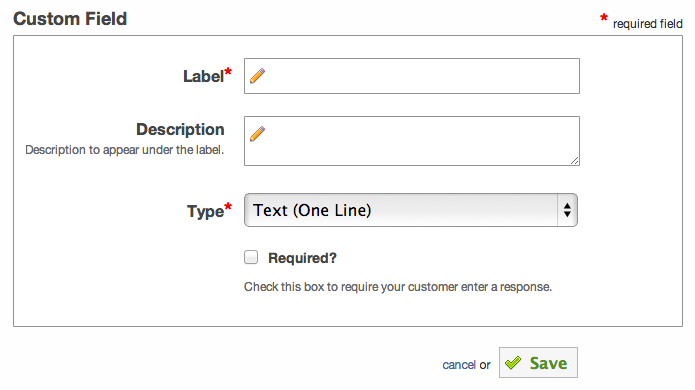Click the 'Check this box to require' hint
The width and height of the screenshot is (695, 390).
point(398,287)
